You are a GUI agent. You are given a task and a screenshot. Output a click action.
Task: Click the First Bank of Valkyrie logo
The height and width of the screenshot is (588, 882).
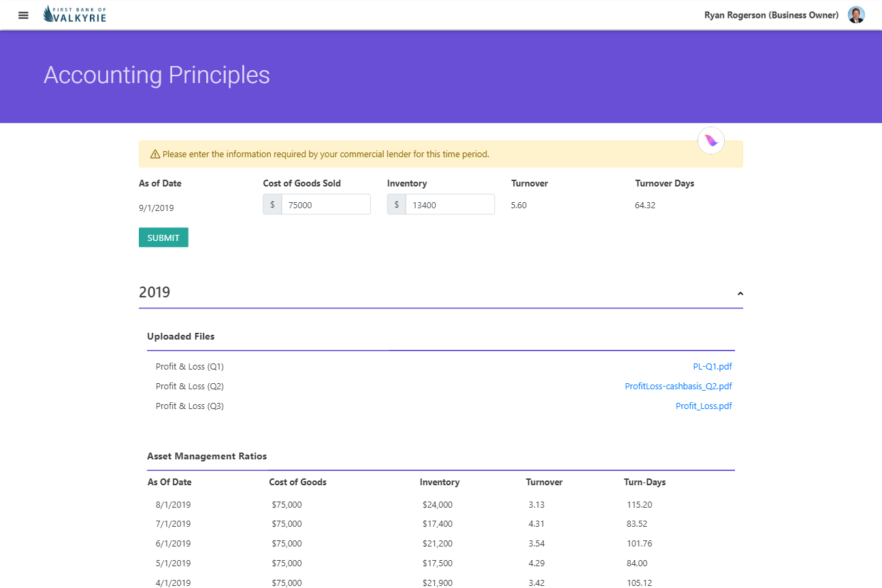click(75, 14)
